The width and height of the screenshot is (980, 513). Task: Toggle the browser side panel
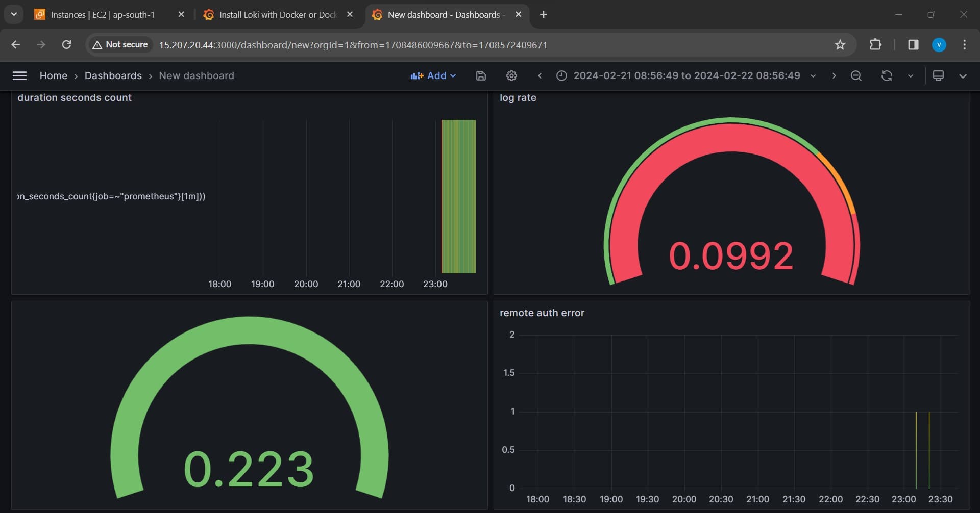913,45
